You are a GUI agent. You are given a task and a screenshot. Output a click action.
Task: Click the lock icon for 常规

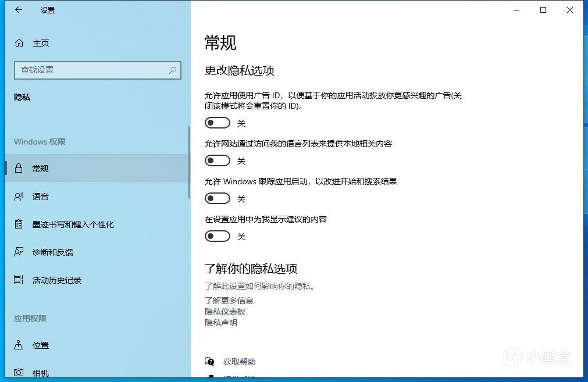(x=19, y=168)
